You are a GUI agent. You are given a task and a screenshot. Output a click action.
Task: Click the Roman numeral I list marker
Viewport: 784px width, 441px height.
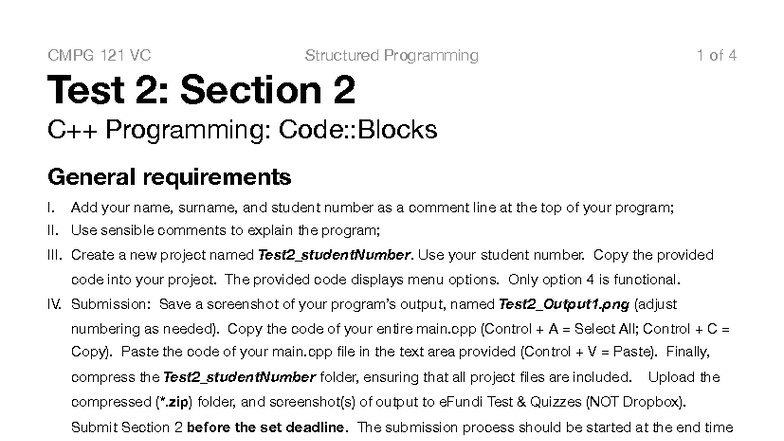coord(50,208)
